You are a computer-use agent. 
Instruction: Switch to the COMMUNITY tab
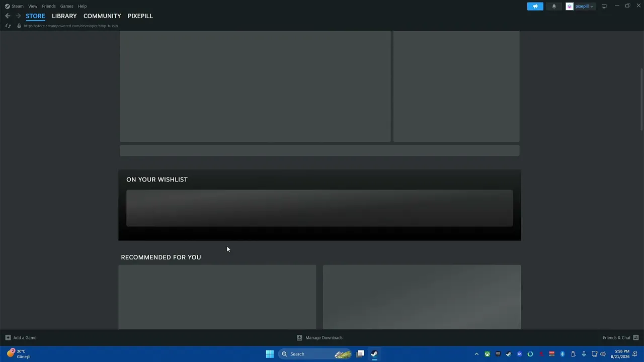click(x=102, y=16)
